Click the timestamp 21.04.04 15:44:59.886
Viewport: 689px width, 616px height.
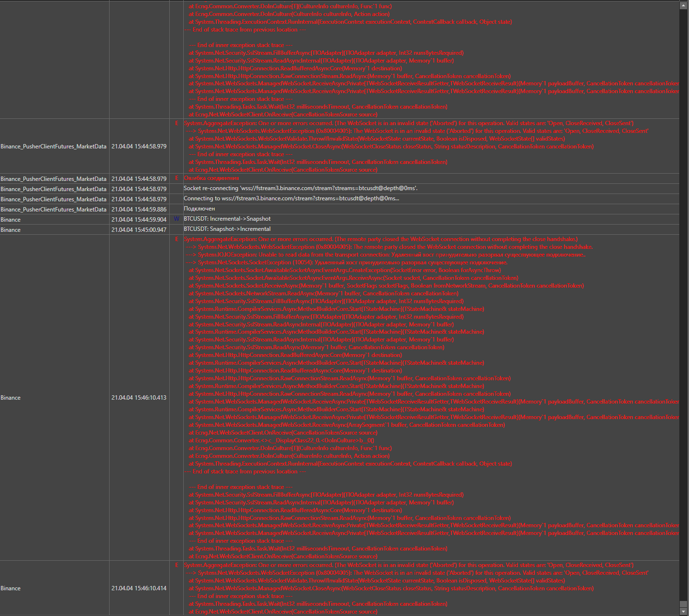coord(139,210)
